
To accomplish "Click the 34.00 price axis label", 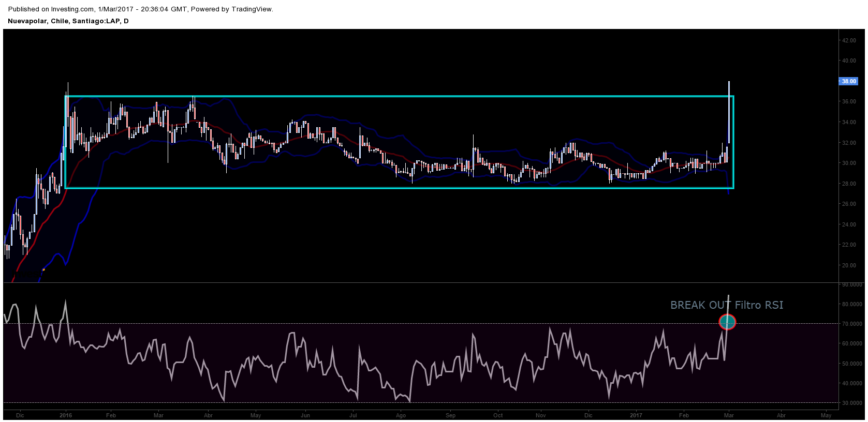I will pyautogui.click(x=849, y=122).
